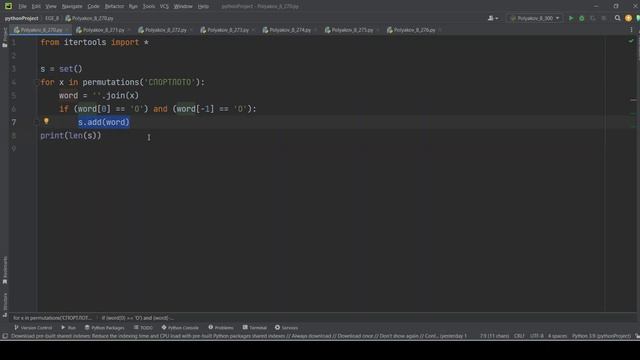This screenshot has height=360, width=640.
Task: Open the Terminal tool window
Action: point(255,327)
